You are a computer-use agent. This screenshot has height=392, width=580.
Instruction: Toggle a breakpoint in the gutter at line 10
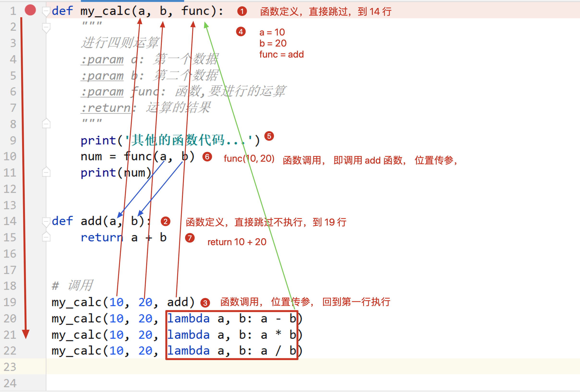30,157
